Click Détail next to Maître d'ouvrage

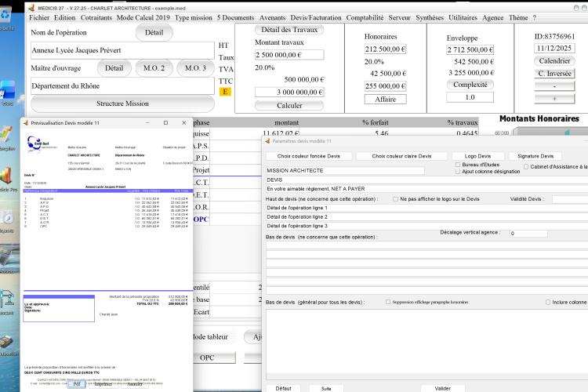114,68
